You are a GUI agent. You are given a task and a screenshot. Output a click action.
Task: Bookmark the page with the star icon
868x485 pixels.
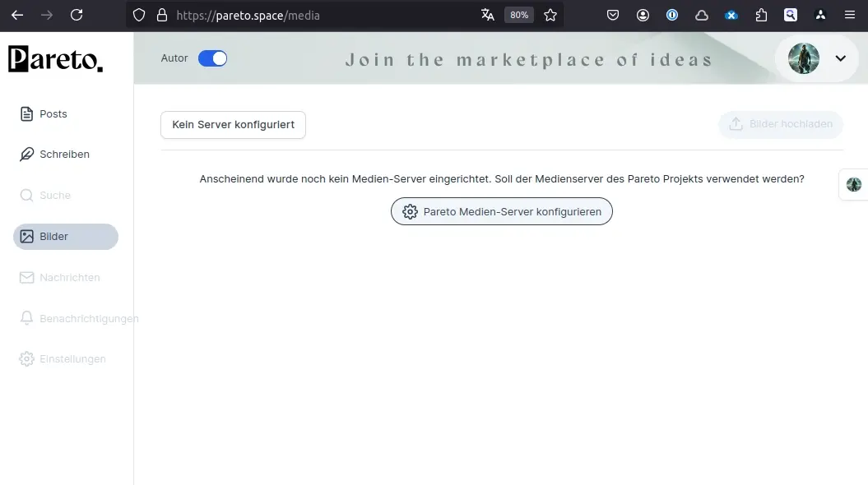[x=550, y=15]
